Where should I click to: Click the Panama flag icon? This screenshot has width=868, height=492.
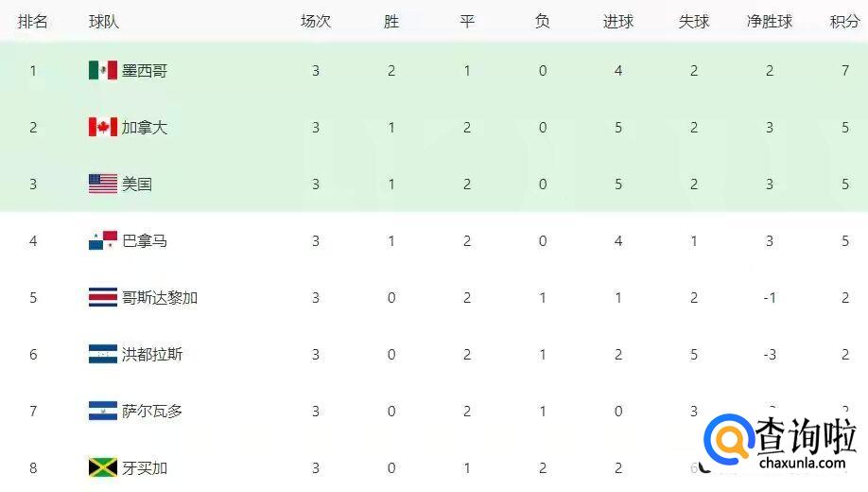[102, 240]
